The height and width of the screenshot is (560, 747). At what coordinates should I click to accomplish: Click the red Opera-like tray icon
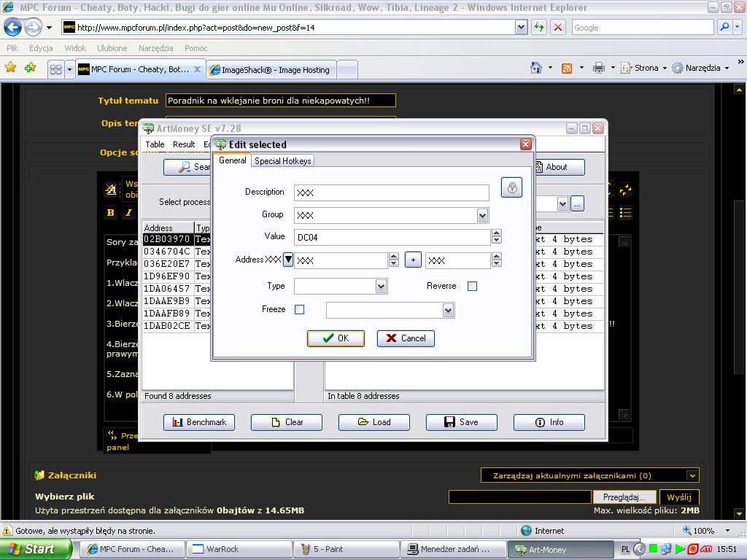(x=693, y=550)
